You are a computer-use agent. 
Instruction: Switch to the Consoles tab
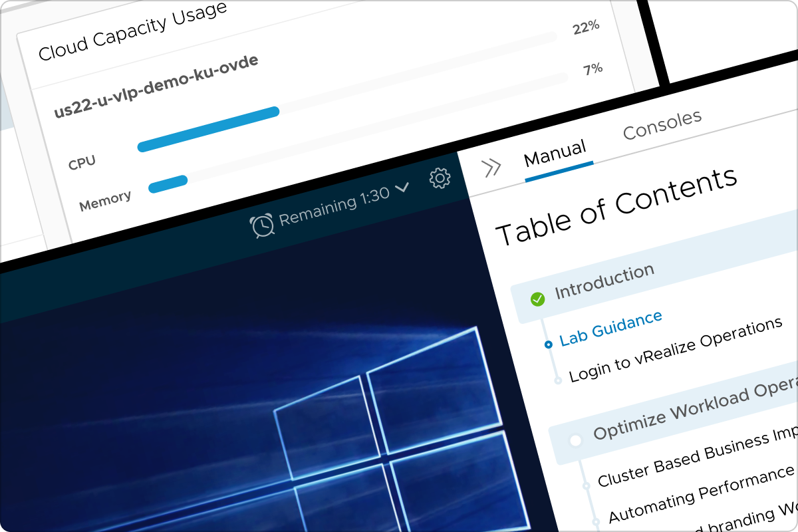(662, 125)
